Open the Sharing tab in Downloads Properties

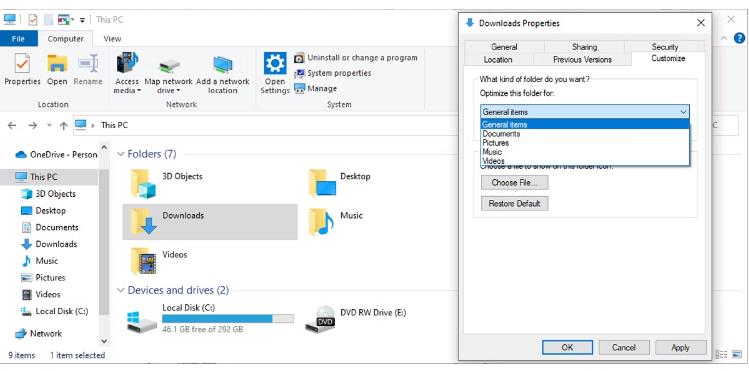pyautogui.click(x=584, y=47)
